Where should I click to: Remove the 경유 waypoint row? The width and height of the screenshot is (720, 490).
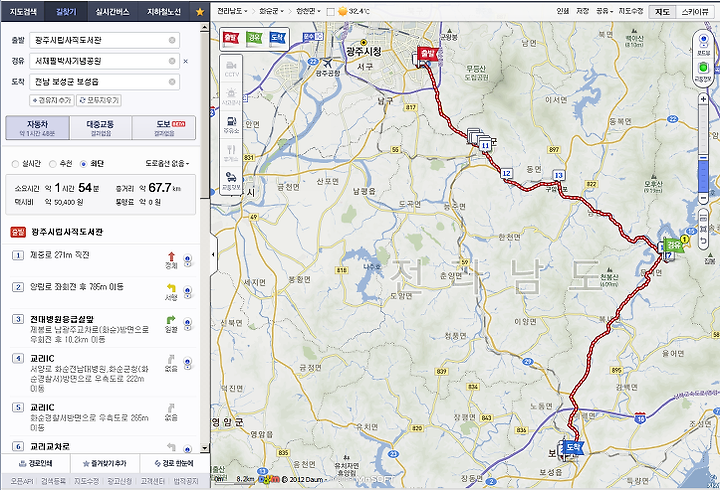(186, 61)
